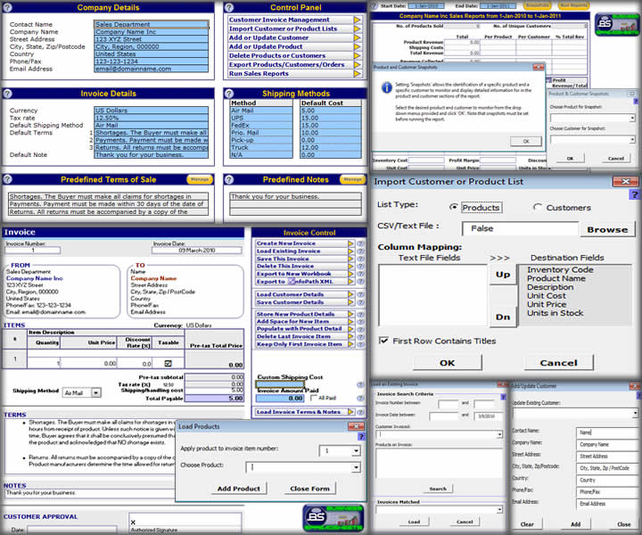This screenshot has width=642, height=535.
Task: Click yellow arrow beside Customer Invoice Management
Action: [358, 20]
